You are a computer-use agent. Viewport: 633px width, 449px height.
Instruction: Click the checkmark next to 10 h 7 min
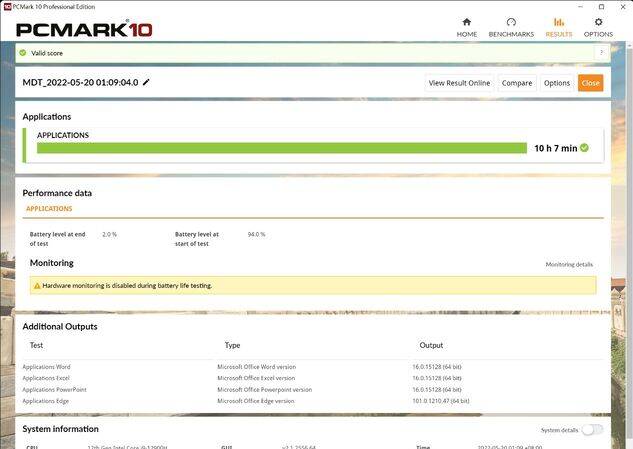click(x=584, y=148)
